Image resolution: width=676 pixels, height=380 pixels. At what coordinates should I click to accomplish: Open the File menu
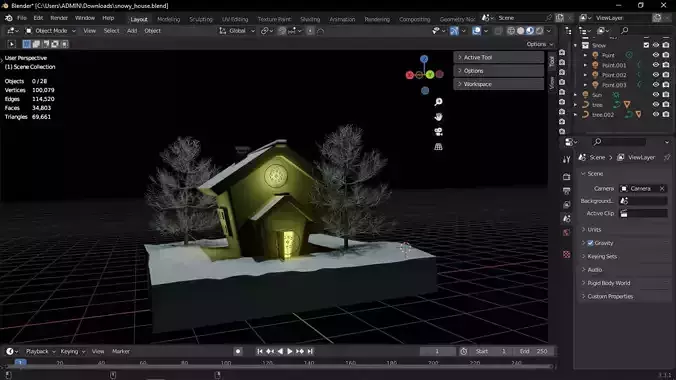coord(22,18)
